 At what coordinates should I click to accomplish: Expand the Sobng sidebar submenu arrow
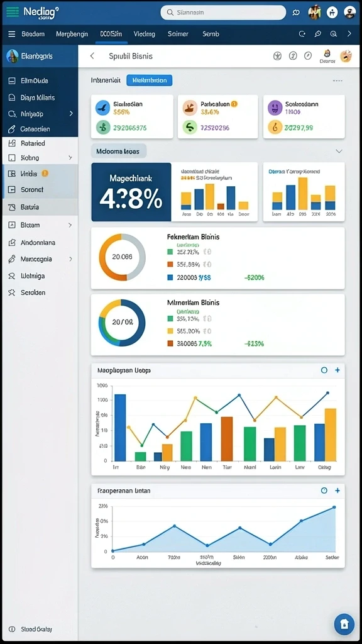[70, 158]
